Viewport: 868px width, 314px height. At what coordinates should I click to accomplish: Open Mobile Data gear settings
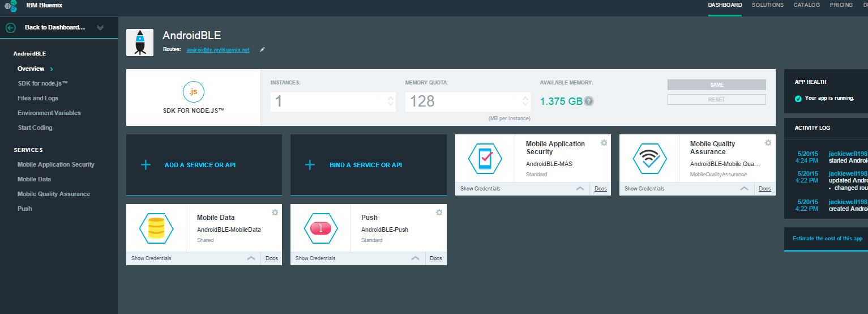pyautogui.click(x=275, y=212)
